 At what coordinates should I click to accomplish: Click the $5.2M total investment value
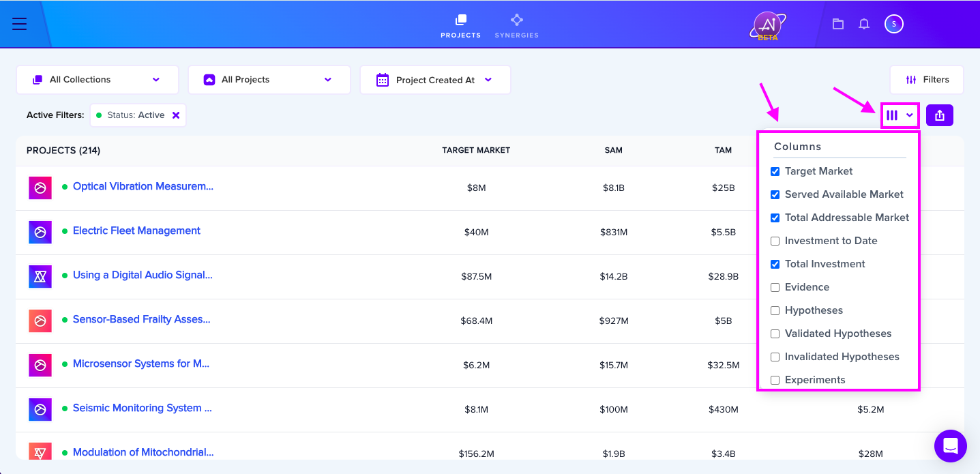871,409
